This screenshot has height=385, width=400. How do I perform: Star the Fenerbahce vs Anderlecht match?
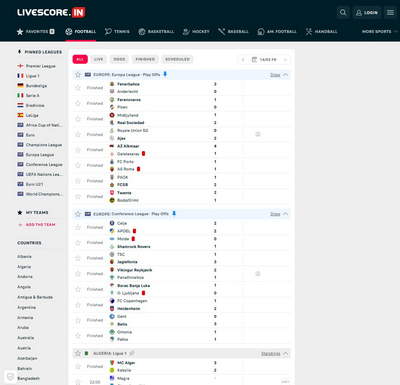pos(78,88)
